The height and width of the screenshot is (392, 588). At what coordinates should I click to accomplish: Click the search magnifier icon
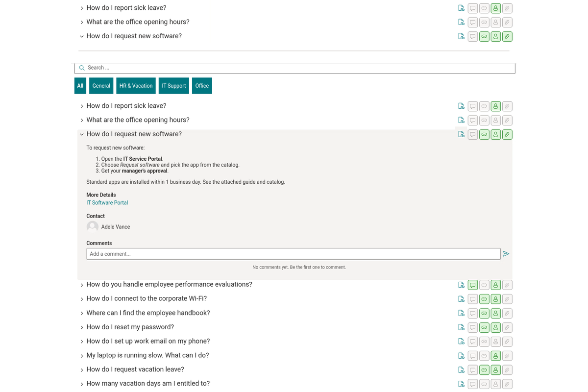82,68
